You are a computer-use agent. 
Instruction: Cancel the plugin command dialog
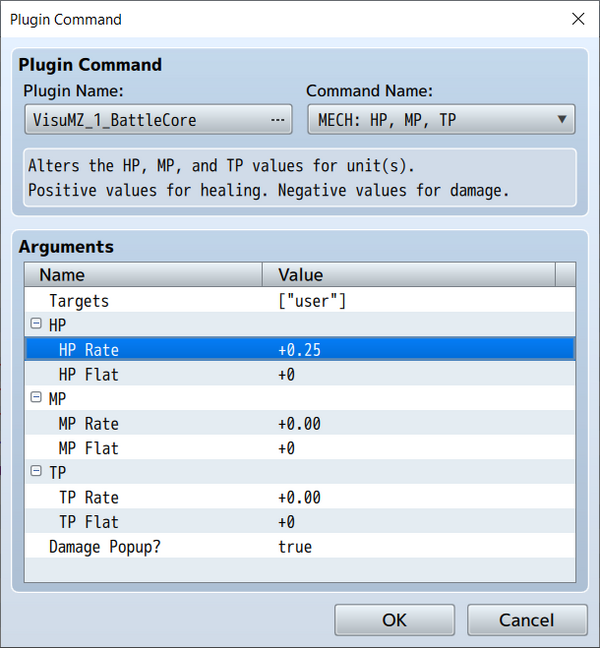(x=527, y=620)
